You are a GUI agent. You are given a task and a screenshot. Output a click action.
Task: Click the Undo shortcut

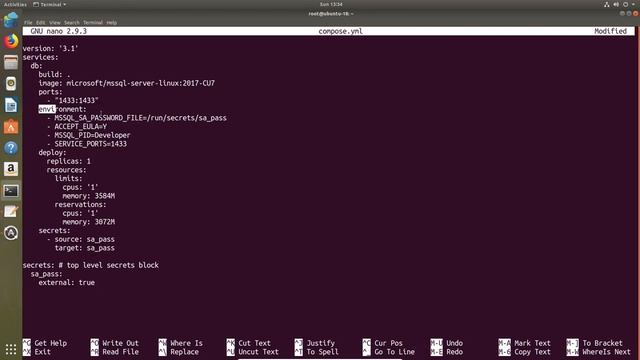447,343
